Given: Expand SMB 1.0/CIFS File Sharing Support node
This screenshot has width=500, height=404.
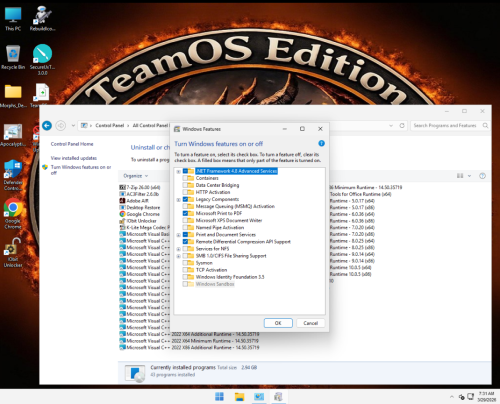Looking at the screenshot, I should [178, 256].
